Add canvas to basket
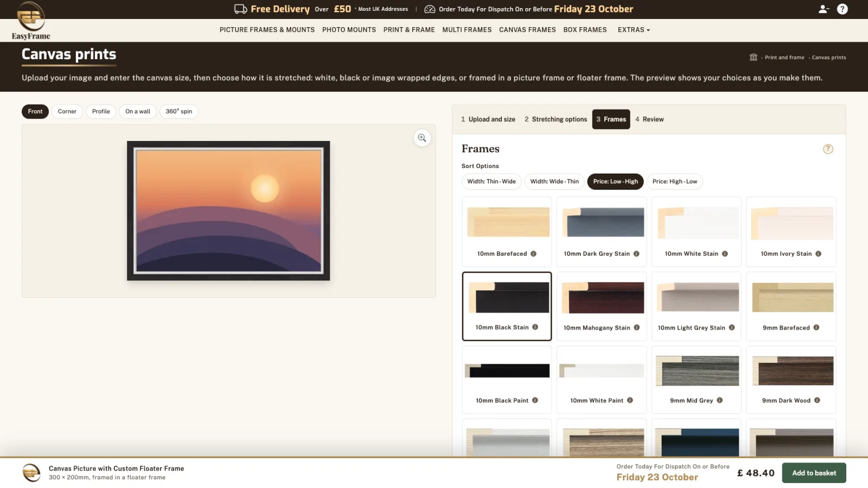868x488 pixels. pyautogui.click(x=814, y=473)
